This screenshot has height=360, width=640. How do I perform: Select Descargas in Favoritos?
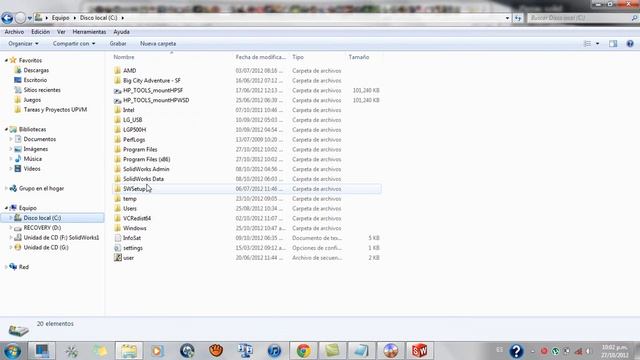coord(36,70)
